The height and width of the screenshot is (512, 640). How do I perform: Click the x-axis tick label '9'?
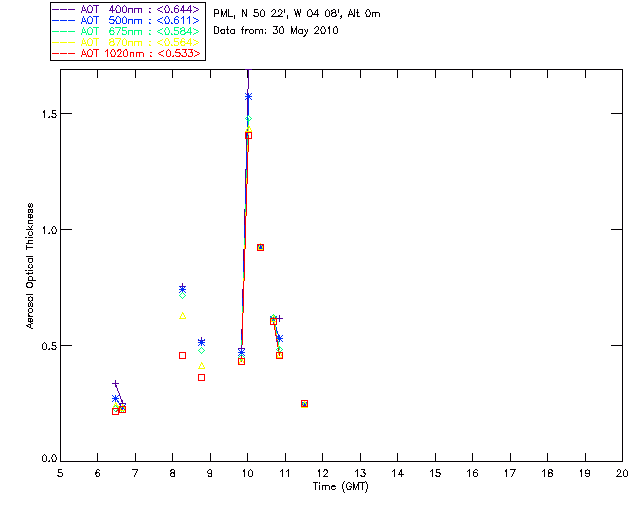tap(210, 473)
